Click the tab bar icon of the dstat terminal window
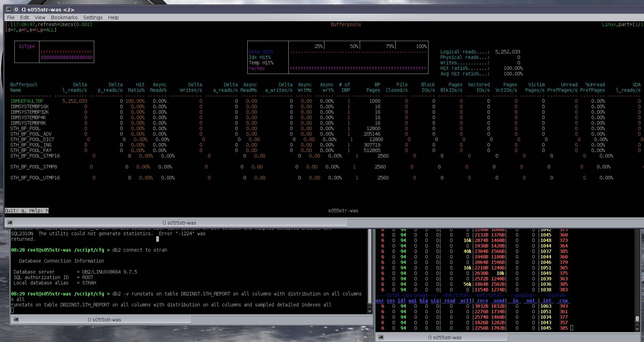The image size is (644, 342). (381, 337)
